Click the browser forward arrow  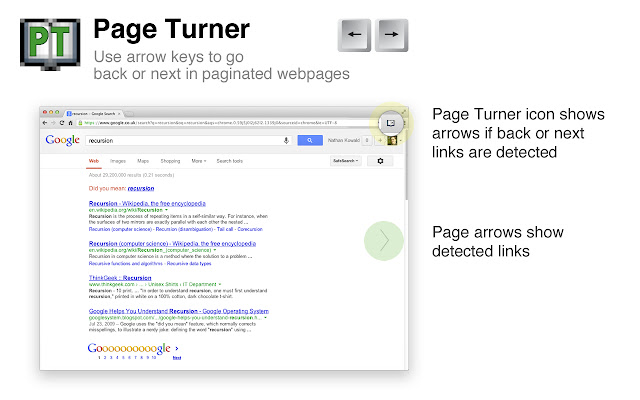(x=53, y=123)
